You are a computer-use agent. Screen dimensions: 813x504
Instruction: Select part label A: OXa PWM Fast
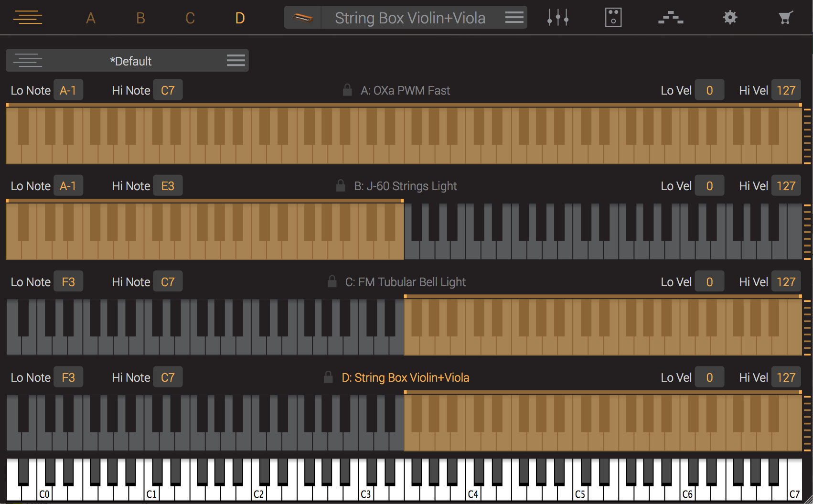coord(406,90)
